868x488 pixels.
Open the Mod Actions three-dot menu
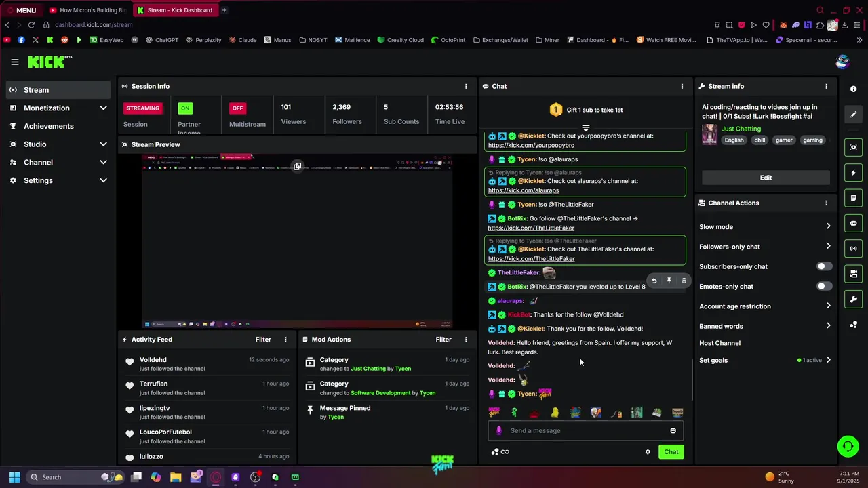point(466,339)
